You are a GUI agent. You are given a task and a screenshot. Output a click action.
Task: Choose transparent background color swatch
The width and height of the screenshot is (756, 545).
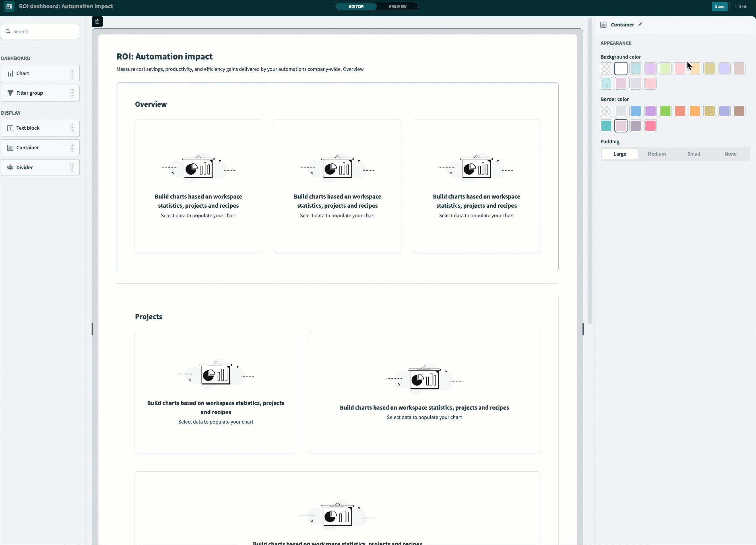pyautogui.click(x=606, y=69)
